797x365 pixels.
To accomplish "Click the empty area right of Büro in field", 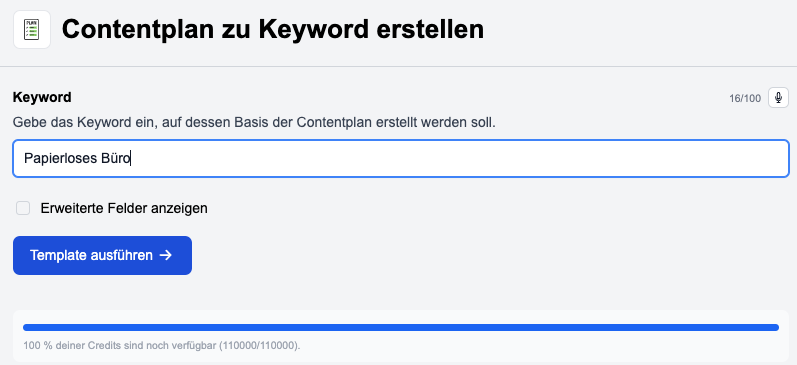I will tap(457, 159).
